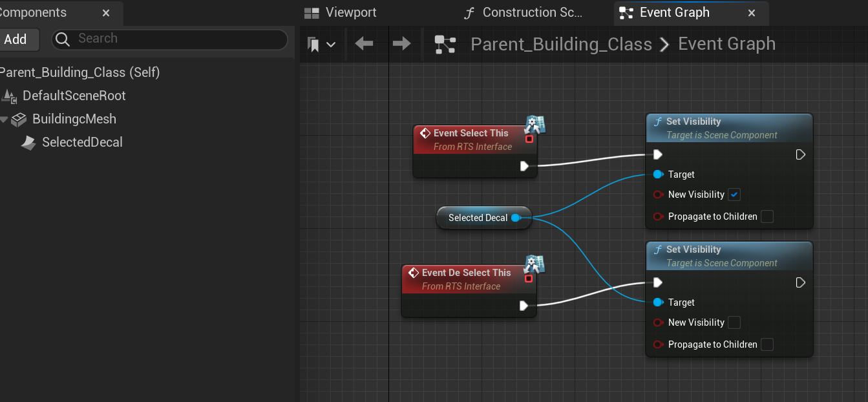
Task: Focus the Components search field
Action: click(x=169, y=39)
